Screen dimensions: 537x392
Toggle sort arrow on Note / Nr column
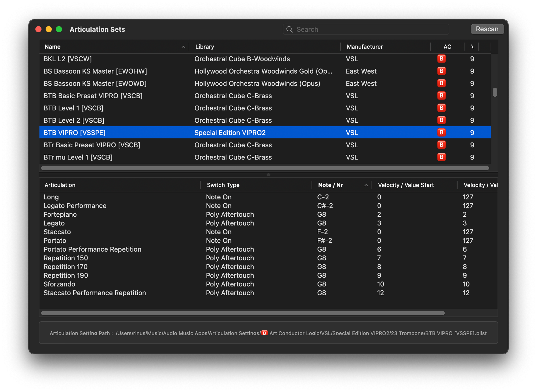click(x=366, y=185)
